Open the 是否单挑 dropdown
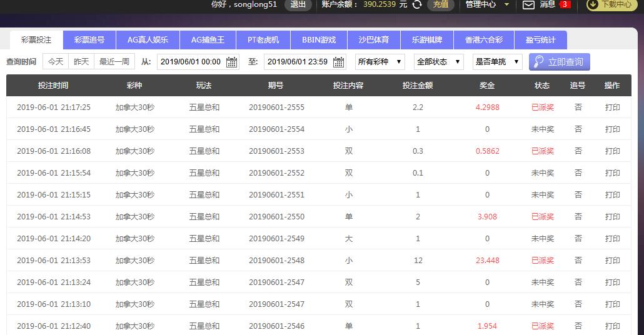Screen dimensions: 644x335 coord(497,62)
